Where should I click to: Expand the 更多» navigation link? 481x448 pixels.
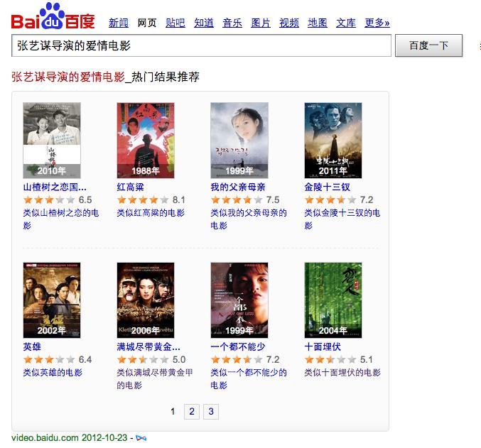coord(377,23)
